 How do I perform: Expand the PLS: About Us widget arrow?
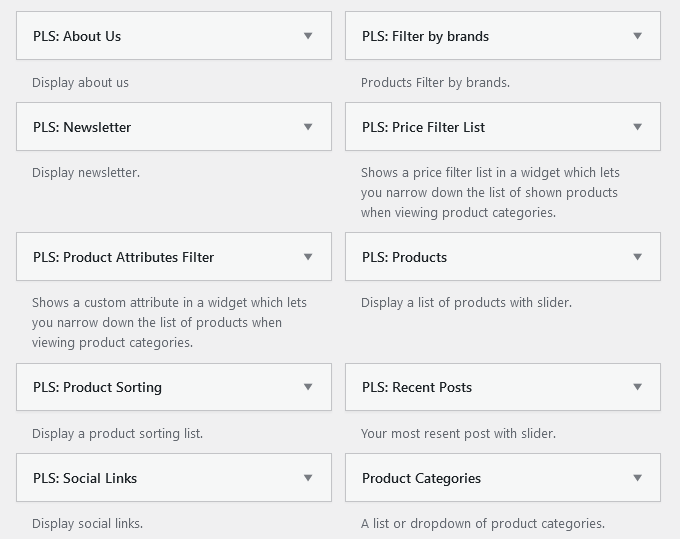coord(308,36)
